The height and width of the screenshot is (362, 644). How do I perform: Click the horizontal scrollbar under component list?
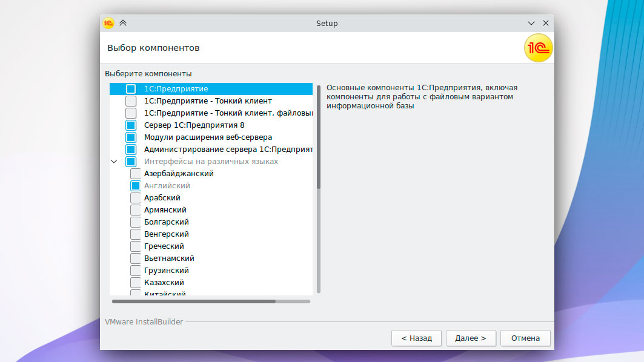[211, 301]
